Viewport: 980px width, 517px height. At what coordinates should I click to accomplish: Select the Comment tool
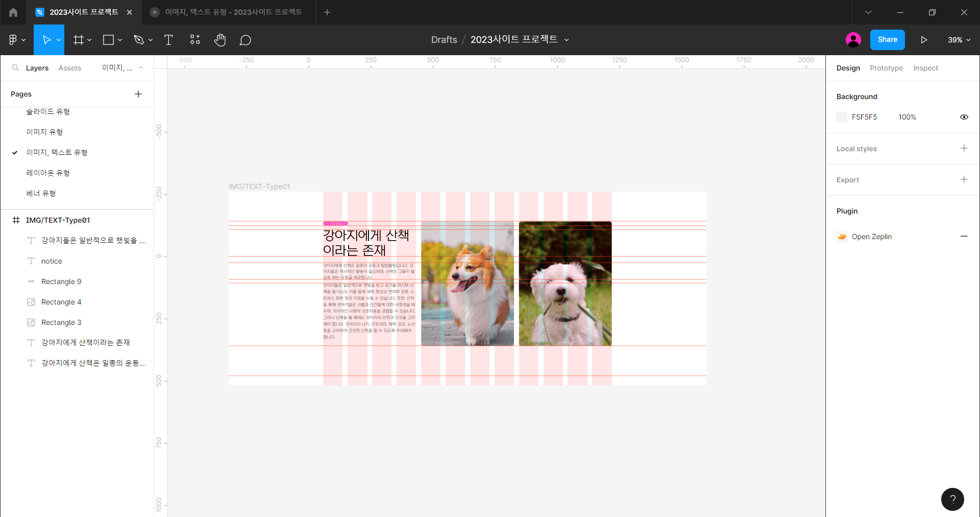pyautogui.click(x=245, y=40)
